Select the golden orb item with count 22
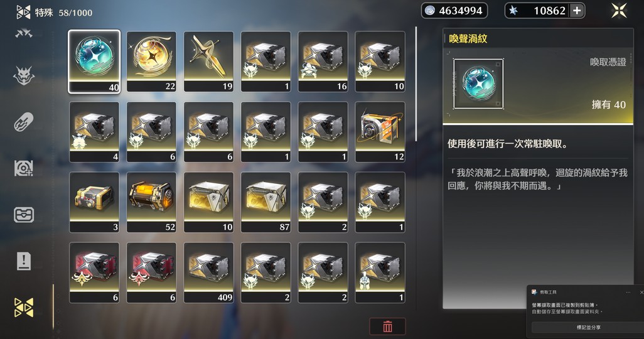This screenshot has height=339, width=644. point(151,62)
